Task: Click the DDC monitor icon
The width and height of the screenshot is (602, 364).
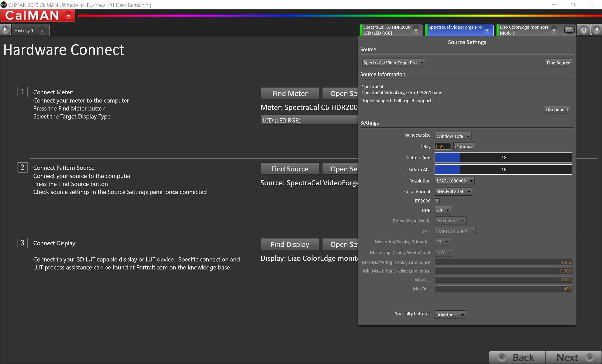Action: [569, 30]
